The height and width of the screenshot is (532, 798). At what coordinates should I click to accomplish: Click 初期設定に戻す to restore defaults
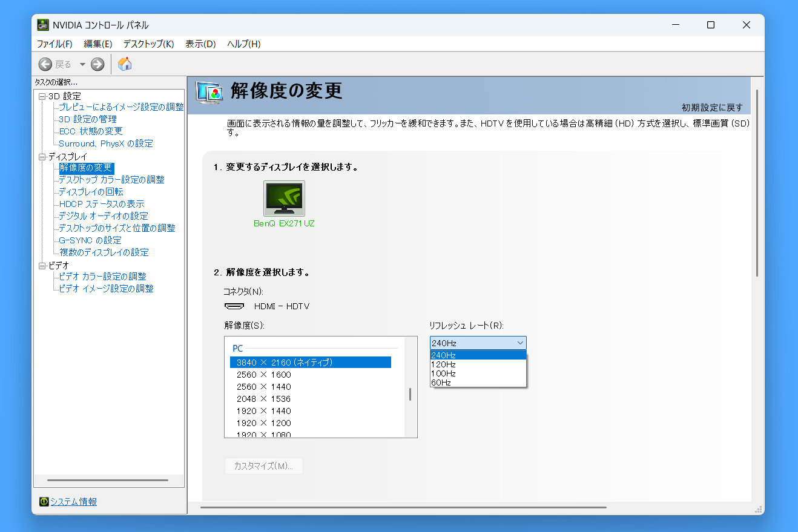click(712, 107)
